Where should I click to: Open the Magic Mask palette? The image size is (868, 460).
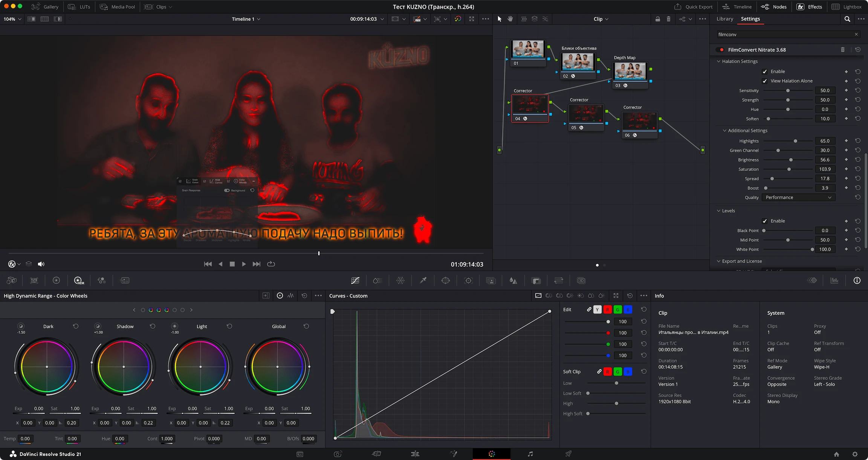491,280
